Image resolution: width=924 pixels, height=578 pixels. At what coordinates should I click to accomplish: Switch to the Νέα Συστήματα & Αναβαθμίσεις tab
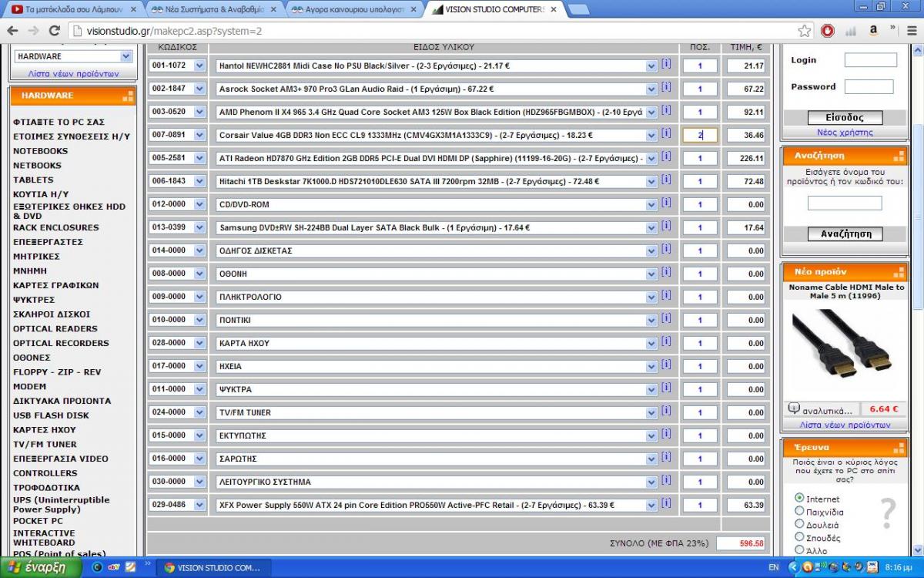[211, 9]
